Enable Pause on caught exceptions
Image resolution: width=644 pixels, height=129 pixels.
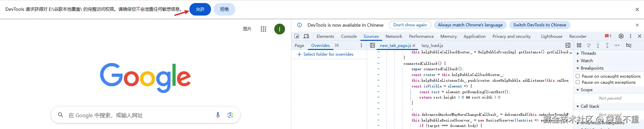[x=578, y=82]
